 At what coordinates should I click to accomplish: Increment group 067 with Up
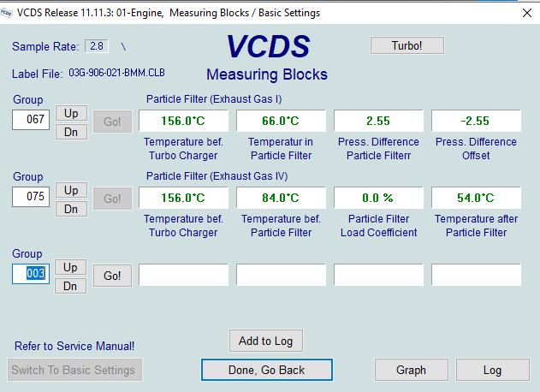click(71, 113)
